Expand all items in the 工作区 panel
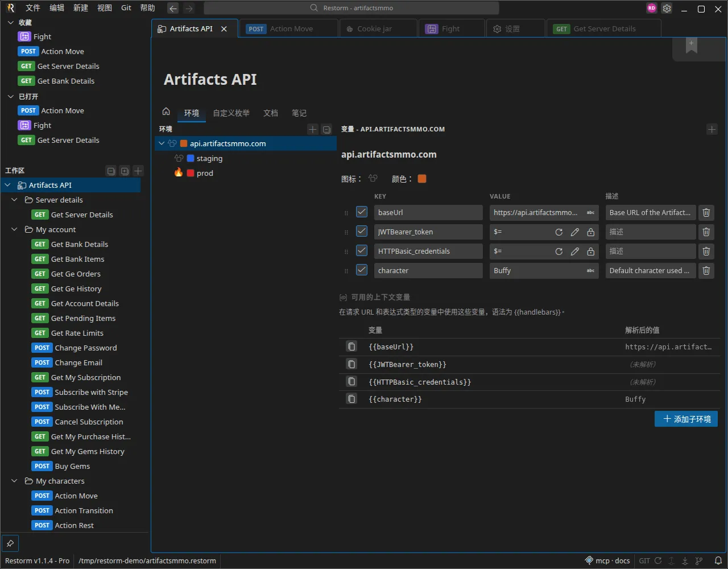The image size is (728, 569). point(125,171)
